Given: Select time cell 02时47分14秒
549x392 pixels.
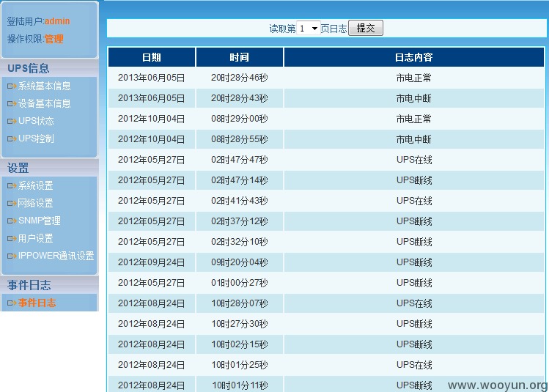Looking at the screenshot, I should 240,180.
